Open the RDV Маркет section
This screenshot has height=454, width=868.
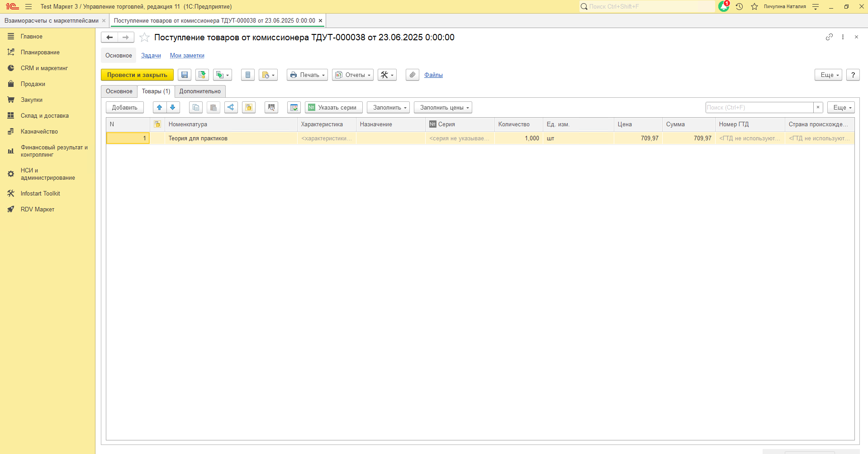pos(38,209)
